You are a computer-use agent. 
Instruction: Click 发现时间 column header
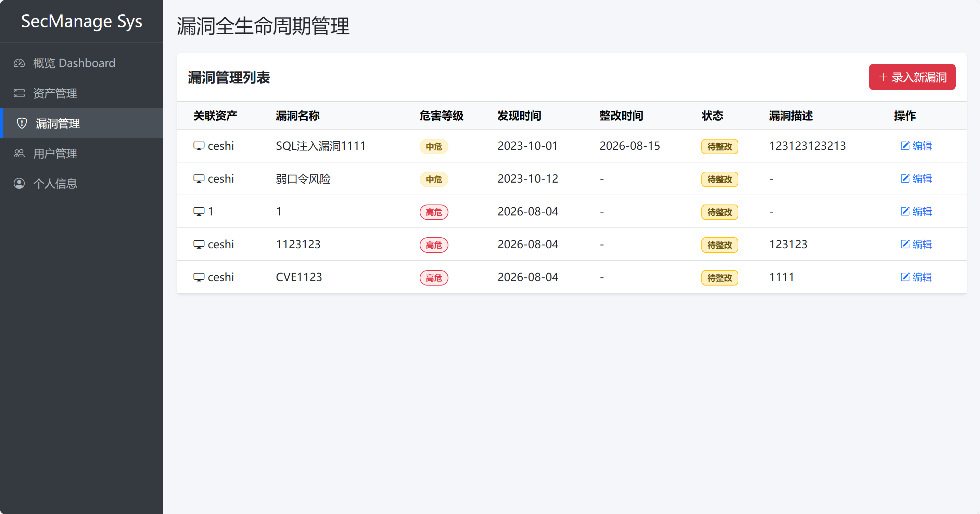[519, 116]
